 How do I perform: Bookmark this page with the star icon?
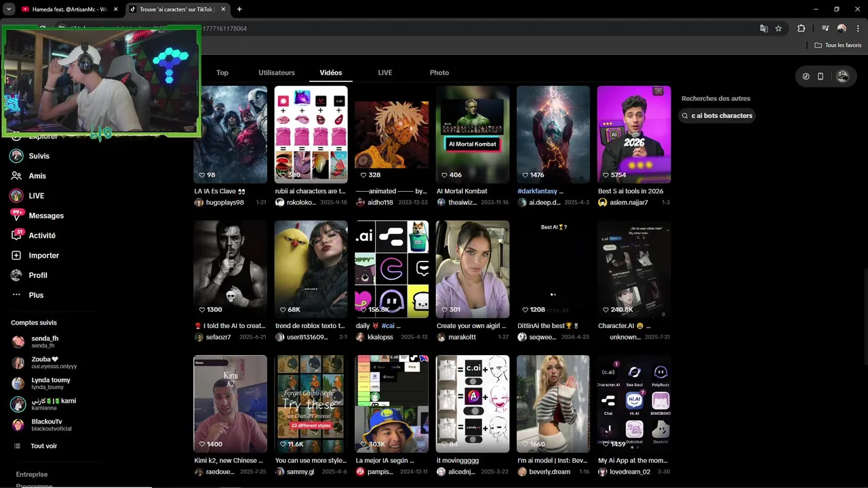point(778,28)
